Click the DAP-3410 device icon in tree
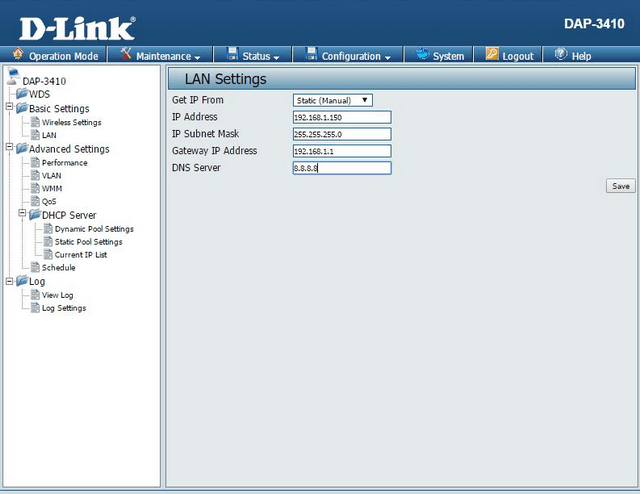This screenshot has height=494, width=640. coord(13,79)
